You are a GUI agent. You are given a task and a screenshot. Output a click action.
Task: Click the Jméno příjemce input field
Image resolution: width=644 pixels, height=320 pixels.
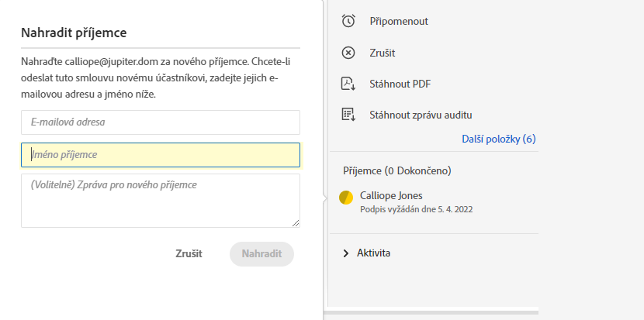click(161, 155)
